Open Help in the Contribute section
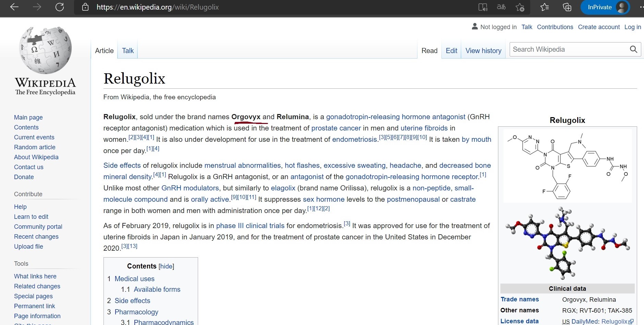The height and width of the screenshot is (325, 644). pos(20,207)
